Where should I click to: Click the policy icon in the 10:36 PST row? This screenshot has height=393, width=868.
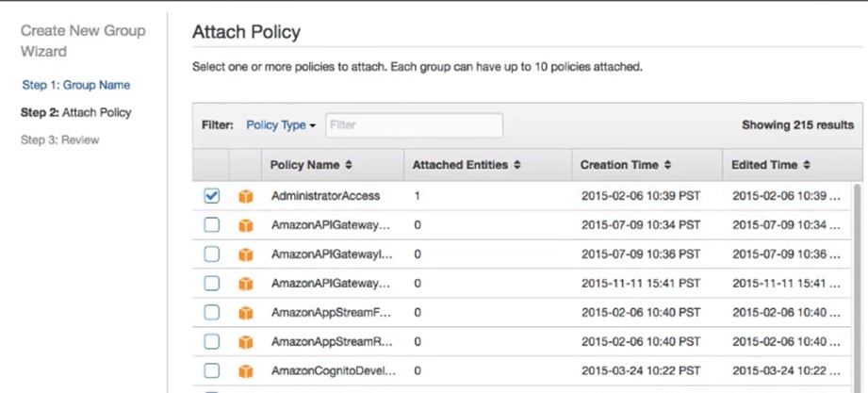245,254
